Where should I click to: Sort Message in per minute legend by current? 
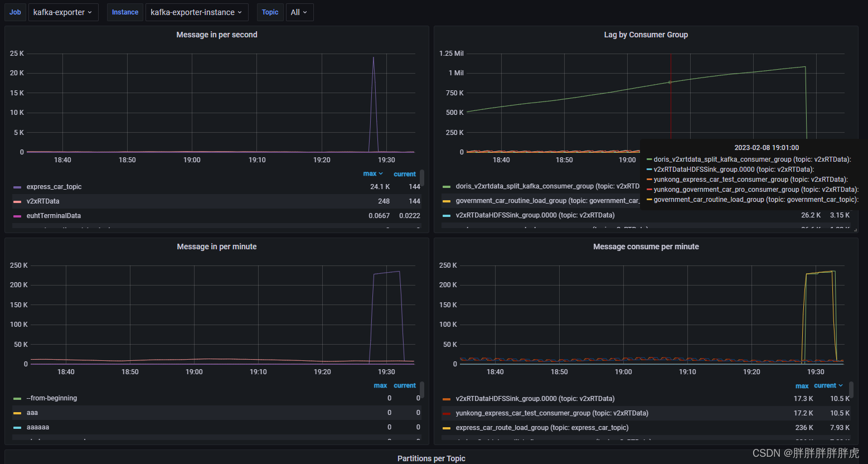click(x=405, y=385)
